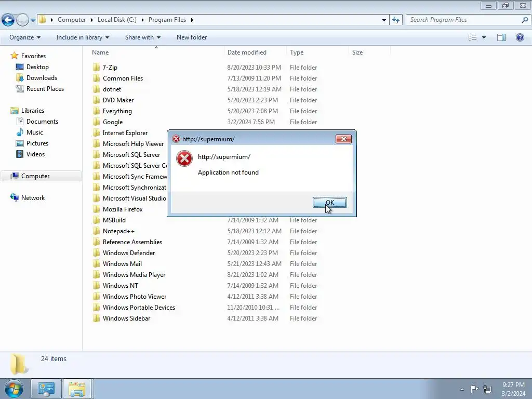Select the MSBuild folder icon

point(96,220)
